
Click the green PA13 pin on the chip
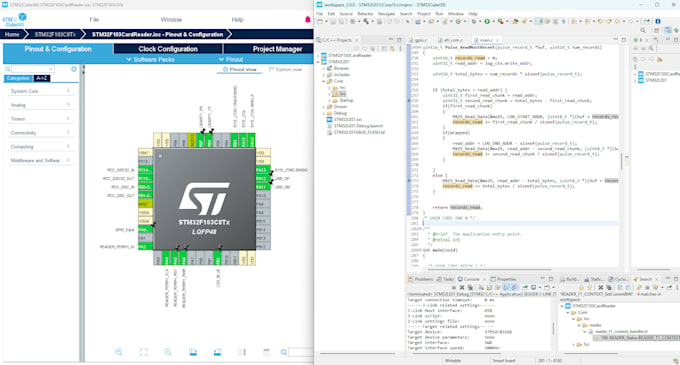coord(262,170)
